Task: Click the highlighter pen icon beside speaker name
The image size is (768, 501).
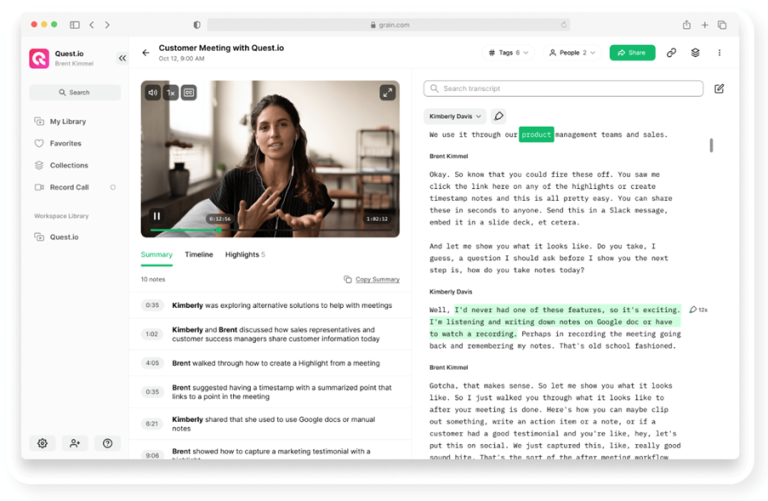Action: click(x=498, y=116)
